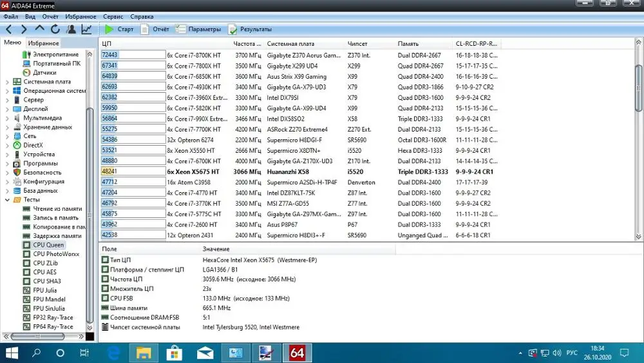Open Параметры settings in toolbar
The image size is (644, 363).
(198, 29)
